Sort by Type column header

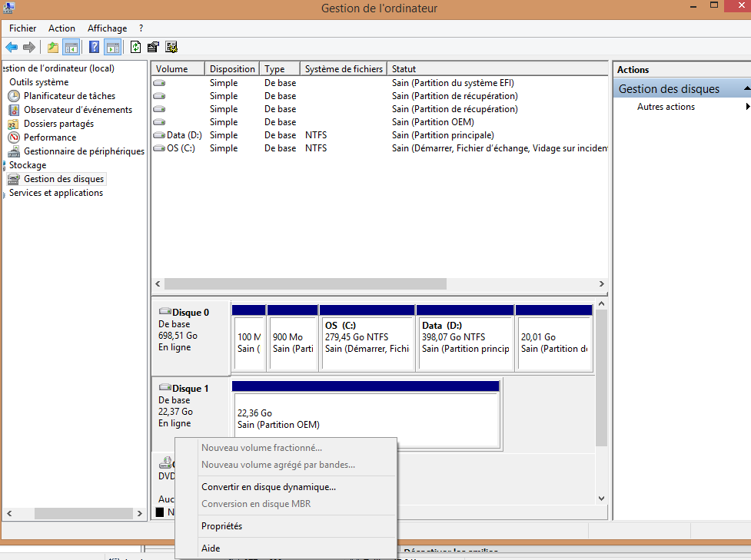point(280,69)
